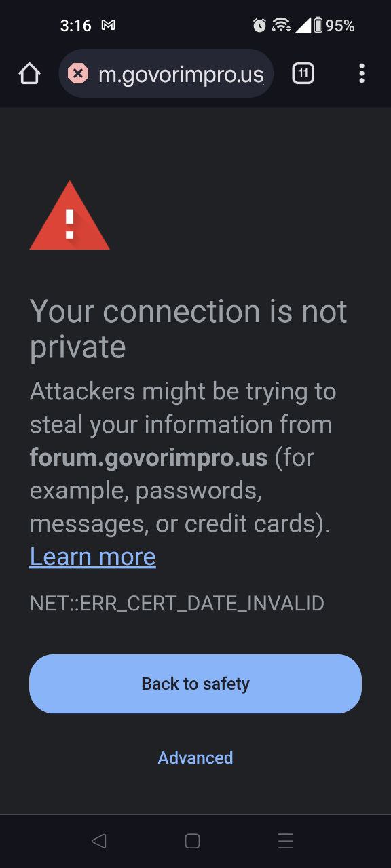Image resolution: width=391 pixels, height=868 pixels.
Task: Click the "Your connection is not private" heading
Action: coord(189,329)
